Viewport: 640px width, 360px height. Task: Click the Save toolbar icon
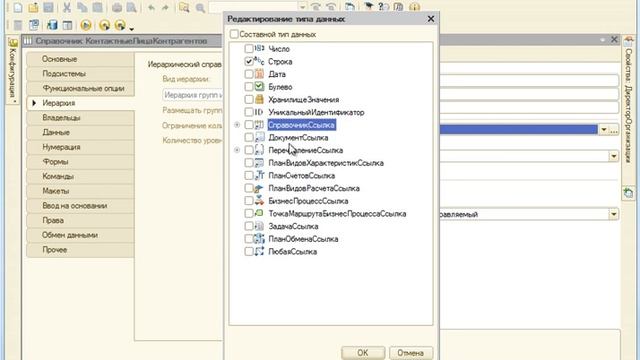(x=49, y=7)
